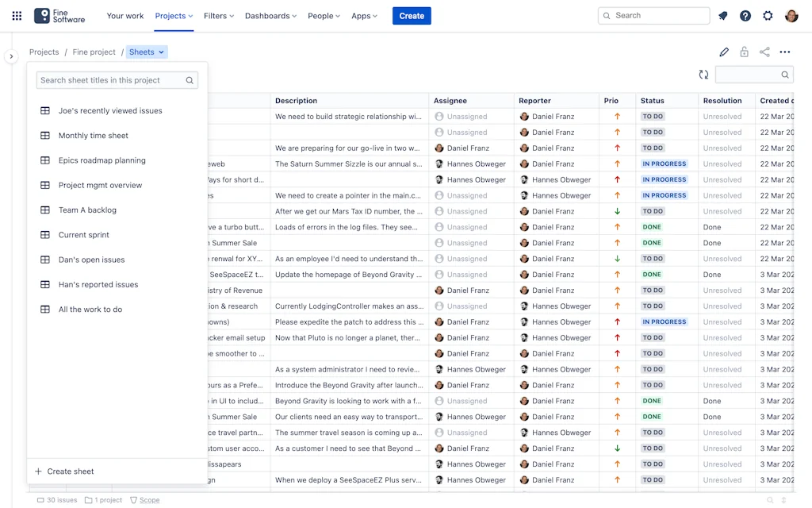Viewport: 812px width, 508px height.
Task: Open the three-dots more actions menu
Action: (x=785, y=52)
